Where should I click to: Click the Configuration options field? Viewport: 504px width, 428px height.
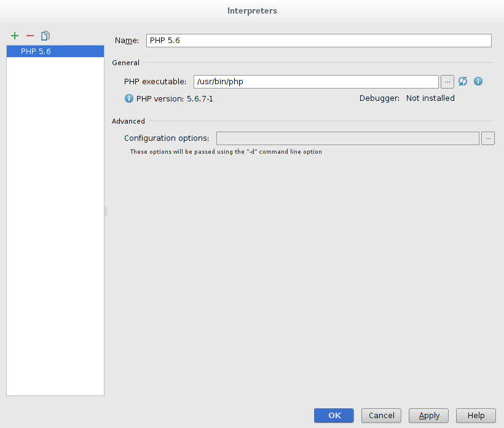click(x=347, y=138)
